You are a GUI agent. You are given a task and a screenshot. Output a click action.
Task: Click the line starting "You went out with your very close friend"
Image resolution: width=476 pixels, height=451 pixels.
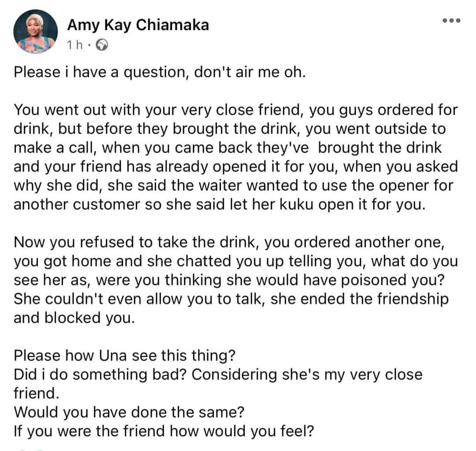point(235,110)
